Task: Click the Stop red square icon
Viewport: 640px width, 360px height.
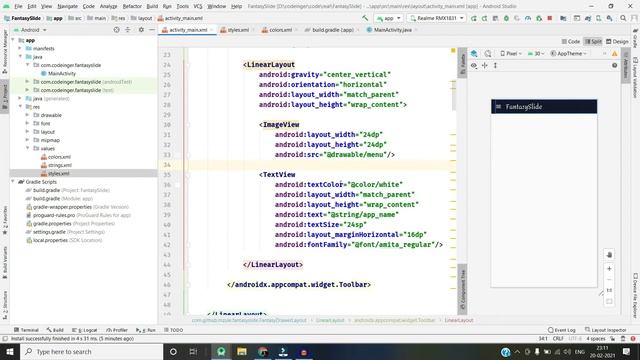Action: (x=550, y=18)
